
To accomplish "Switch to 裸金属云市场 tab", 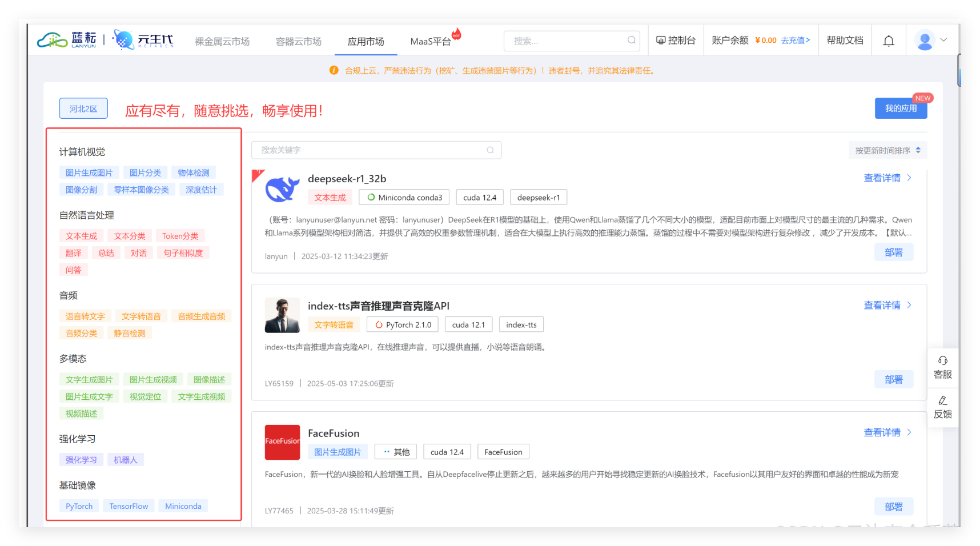I will click(x=222, y=41).
